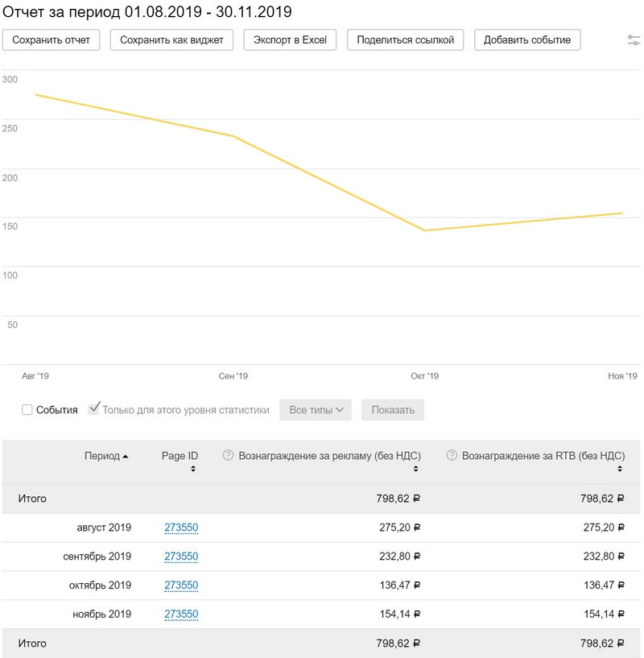Click the Окт '19 point on chart line

(424, 230)
